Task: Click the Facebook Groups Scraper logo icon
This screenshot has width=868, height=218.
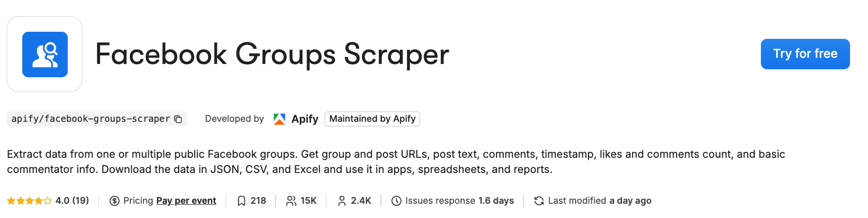Action: (x=45, y=54)
